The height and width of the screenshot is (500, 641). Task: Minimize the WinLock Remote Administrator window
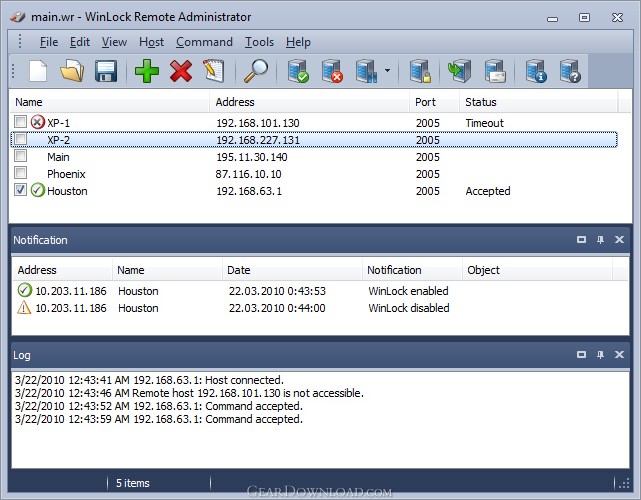pos(552,18)
